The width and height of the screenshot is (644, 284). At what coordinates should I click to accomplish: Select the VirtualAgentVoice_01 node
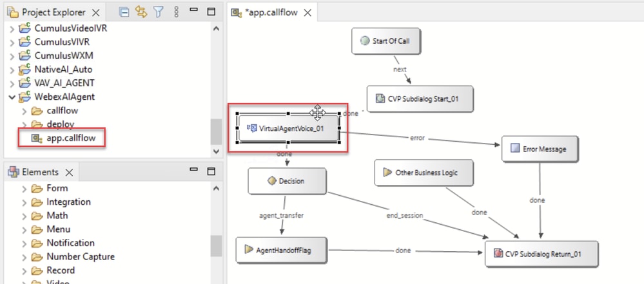click(288, 128)
